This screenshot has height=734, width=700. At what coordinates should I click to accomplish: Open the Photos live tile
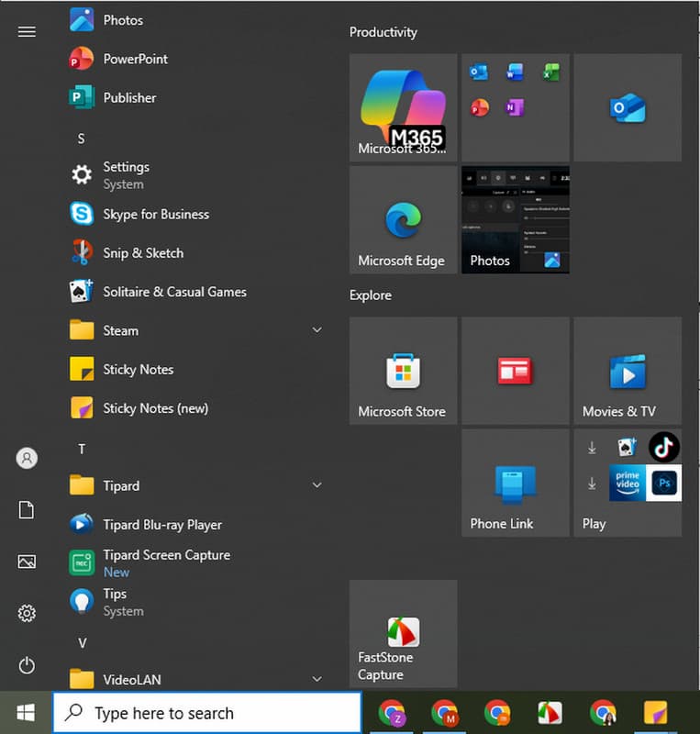(516, 220)
